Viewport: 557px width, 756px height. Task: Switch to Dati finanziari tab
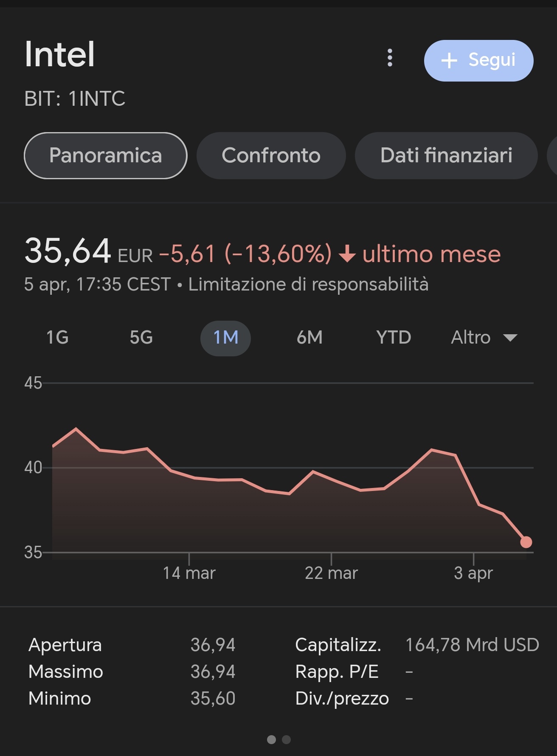pos(446,155)
